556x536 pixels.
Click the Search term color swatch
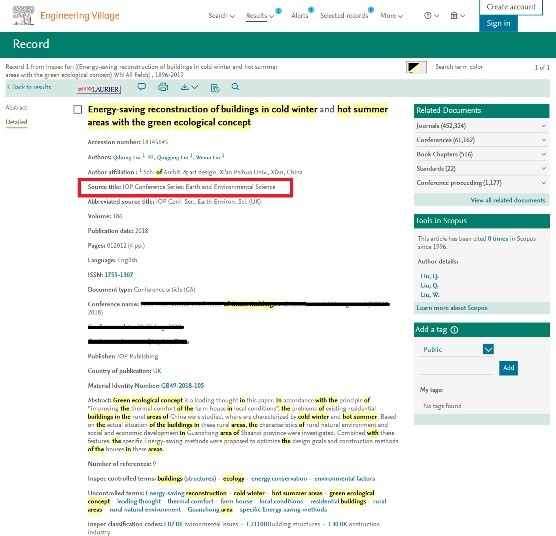pyautogui.click(x=416, y=67)
